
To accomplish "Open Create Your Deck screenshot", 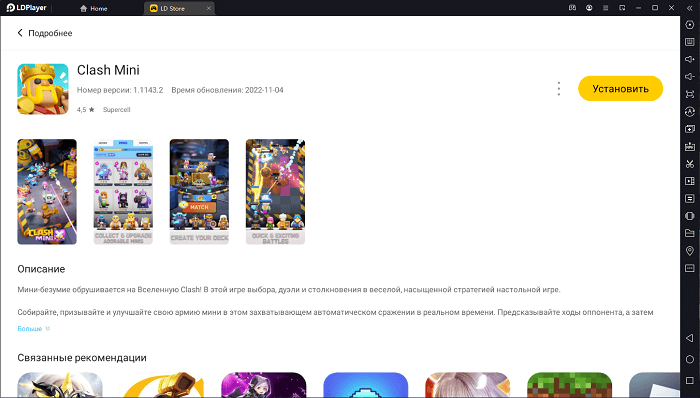I will click(199, 192).
